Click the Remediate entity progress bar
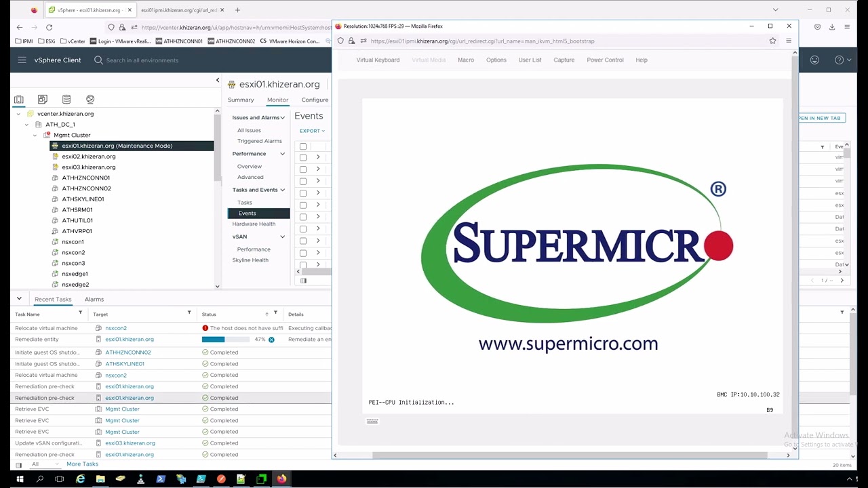This screenshot has width=868, height=488. pyautogui.click(x=224, y=340)
